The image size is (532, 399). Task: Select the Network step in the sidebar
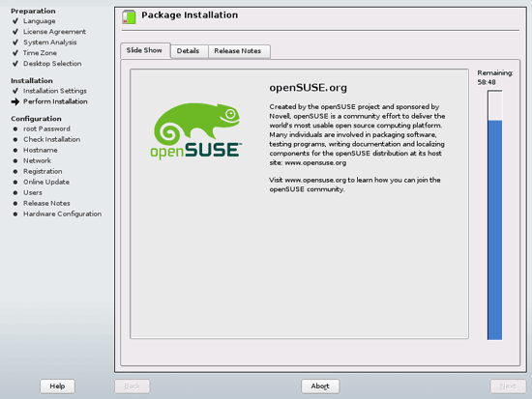(x=37, y=160)
